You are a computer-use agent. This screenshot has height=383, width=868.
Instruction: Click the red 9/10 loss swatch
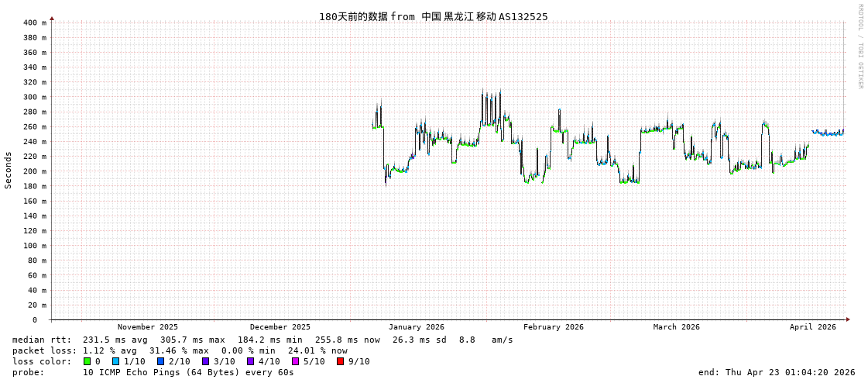pyautogui.click(x=340, y=361)
